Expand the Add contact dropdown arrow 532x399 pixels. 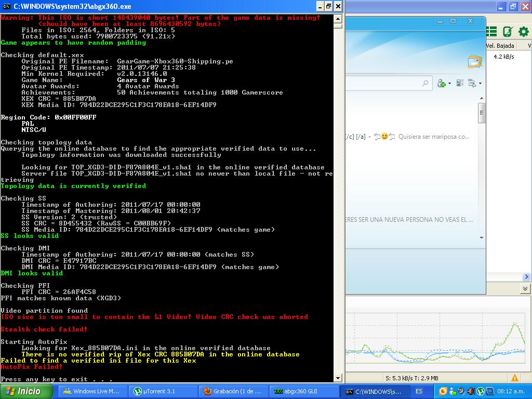pos(449,84)
